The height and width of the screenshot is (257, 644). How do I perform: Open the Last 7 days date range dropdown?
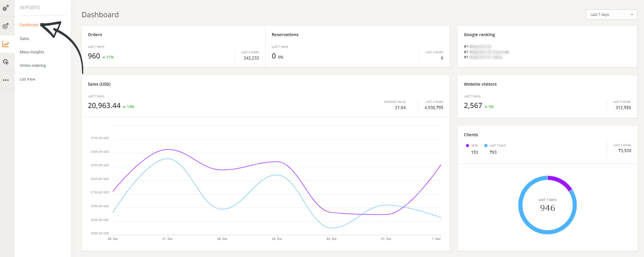click(611, 14)
